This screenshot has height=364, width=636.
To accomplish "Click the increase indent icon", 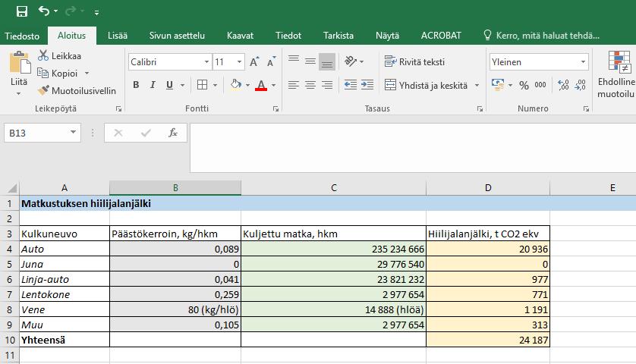I will tap(367, 84).
